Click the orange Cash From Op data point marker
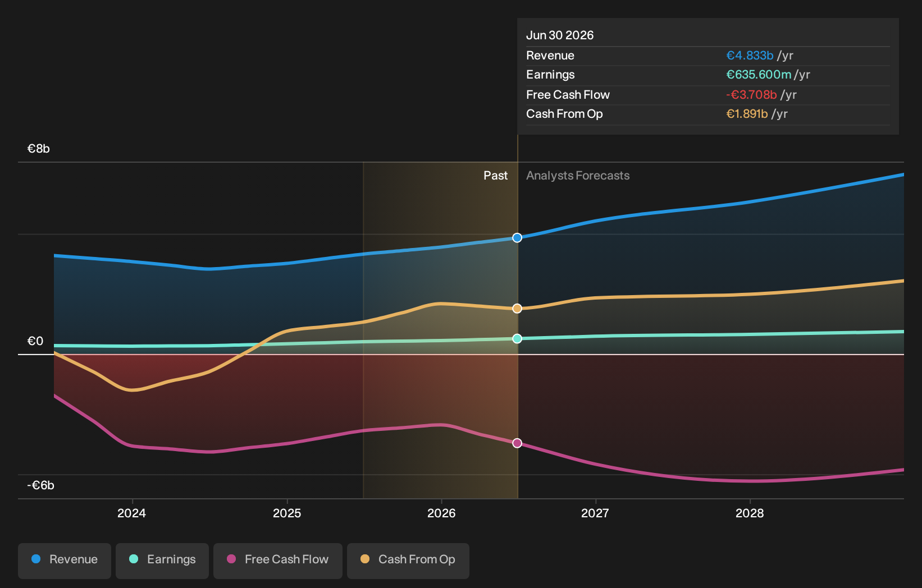 (x=517, y=309)
